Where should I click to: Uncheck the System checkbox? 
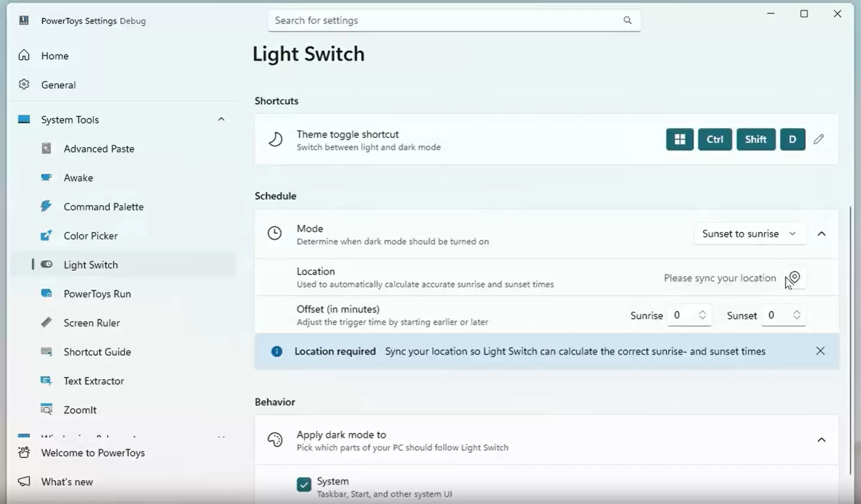[304, 484]
